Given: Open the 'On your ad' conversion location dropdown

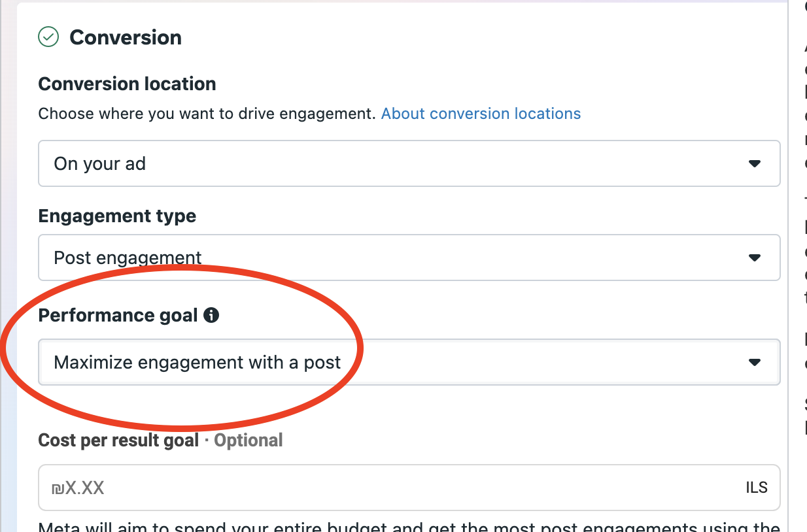Looking at the screenshot, I should pyautogui.click(x=392, y=163).
